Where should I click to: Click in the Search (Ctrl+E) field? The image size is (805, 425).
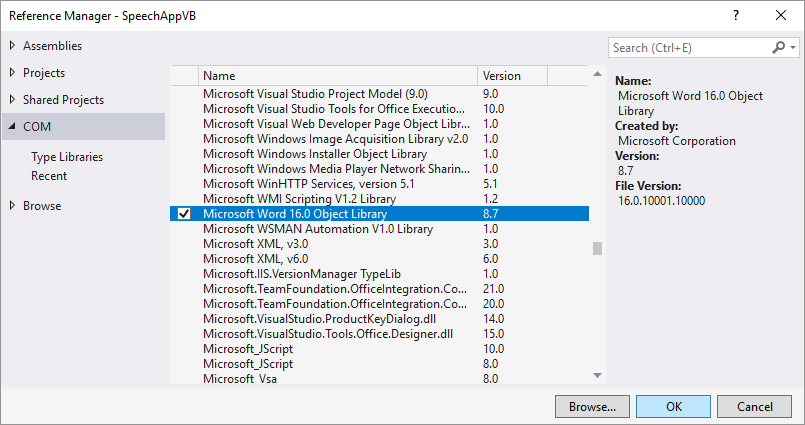pos(690,48)
